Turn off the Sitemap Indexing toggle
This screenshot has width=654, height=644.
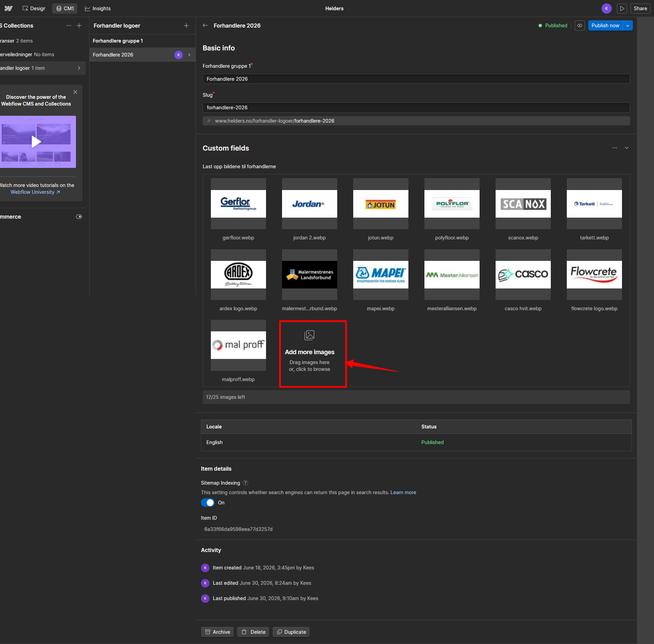point(207,503)
